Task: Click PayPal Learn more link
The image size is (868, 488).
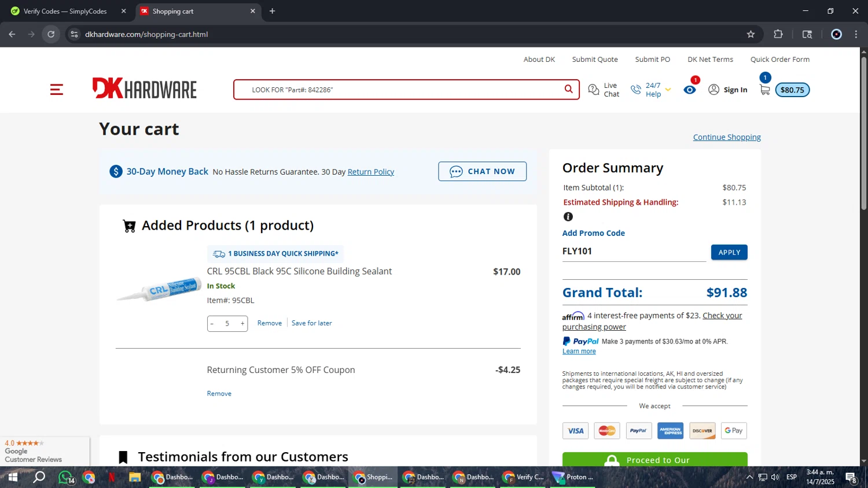Action: (x=579, y=352)
